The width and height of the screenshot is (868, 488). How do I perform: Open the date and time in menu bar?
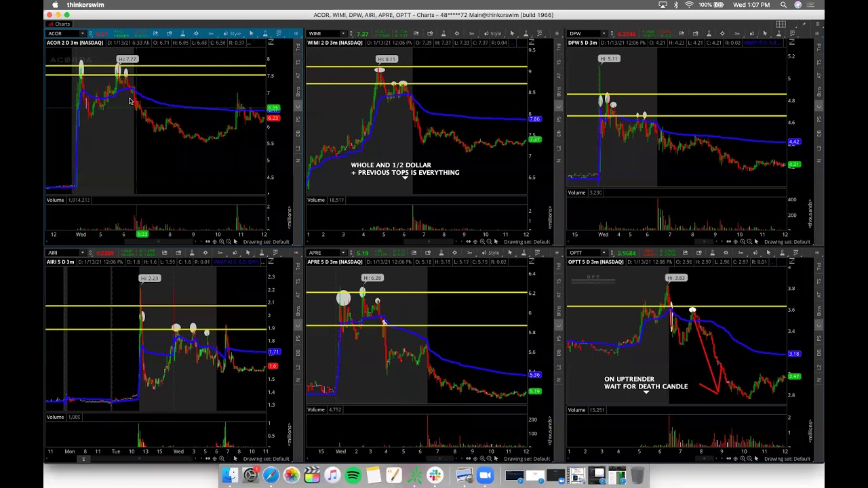coord(751,5)
